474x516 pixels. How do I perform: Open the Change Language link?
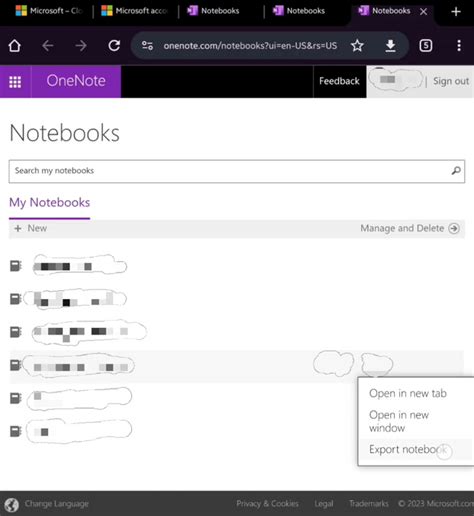pos(57,504)
